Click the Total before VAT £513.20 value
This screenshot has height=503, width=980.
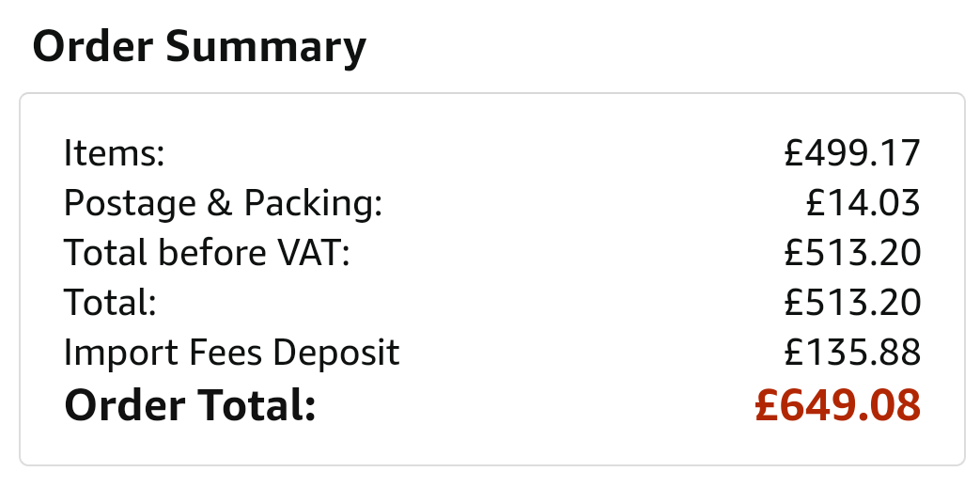[x=852, y=253]
